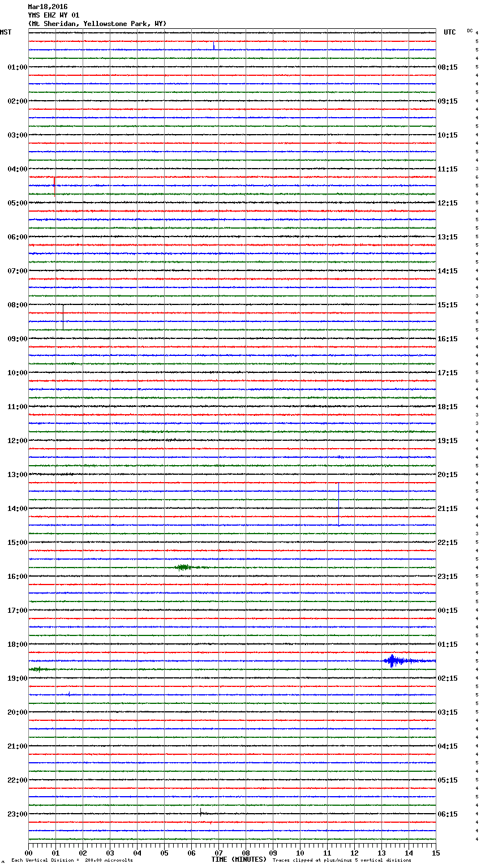Select the station code YMS EHZ WY 01
481x868 pixels.
54,15
